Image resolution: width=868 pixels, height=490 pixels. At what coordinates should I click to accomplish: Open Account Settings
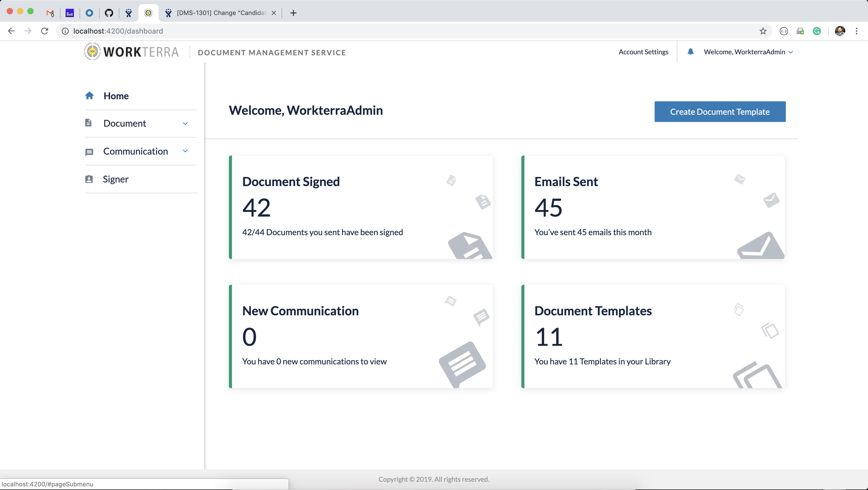pyautogui.click(x=644, y=52)
